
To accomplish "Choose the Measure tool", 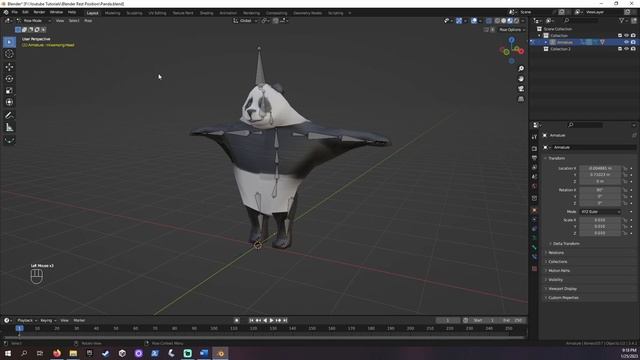I will click(x=9, y=127).
